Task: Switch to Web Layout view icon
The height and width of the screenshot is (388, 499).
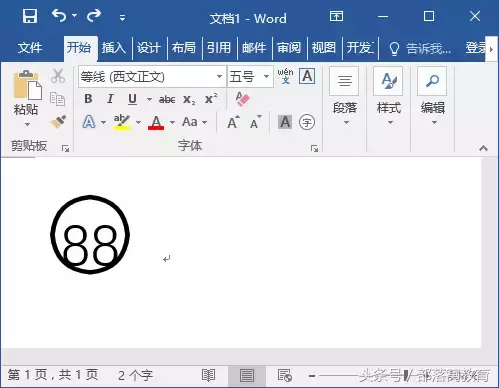Action: (x=285, y=375)
